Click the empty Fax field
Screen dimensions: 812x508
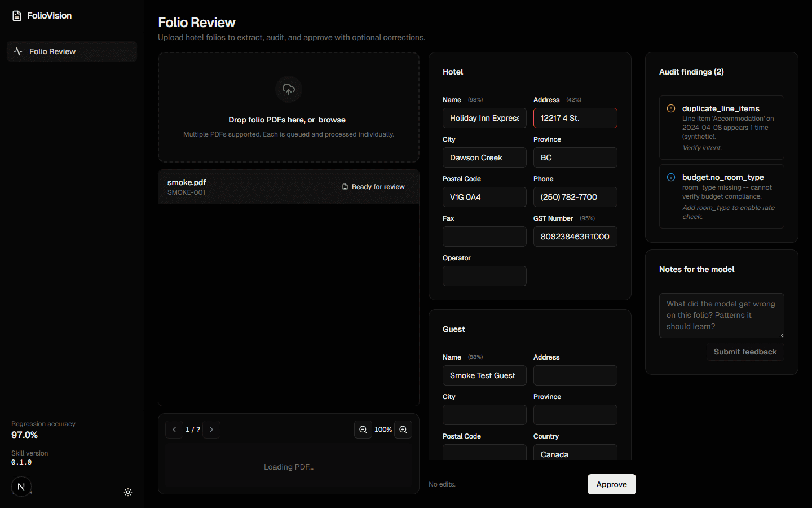point(484,237)
